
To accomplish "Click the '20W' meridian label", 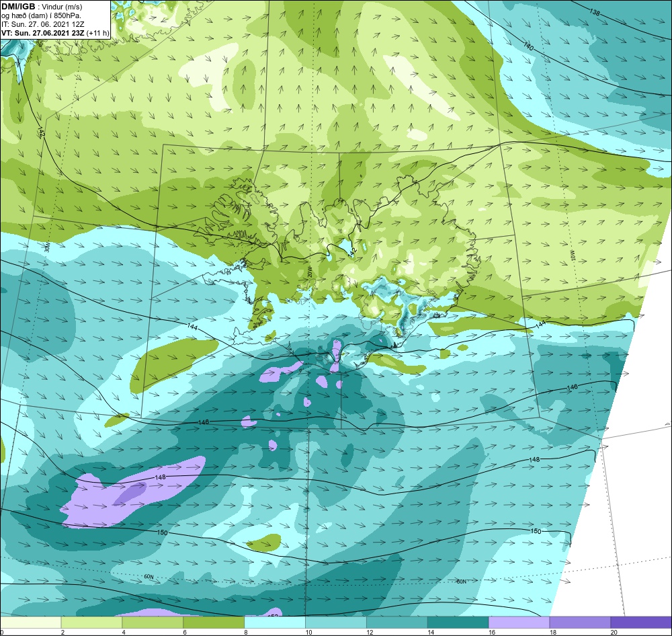I will 309,271.
